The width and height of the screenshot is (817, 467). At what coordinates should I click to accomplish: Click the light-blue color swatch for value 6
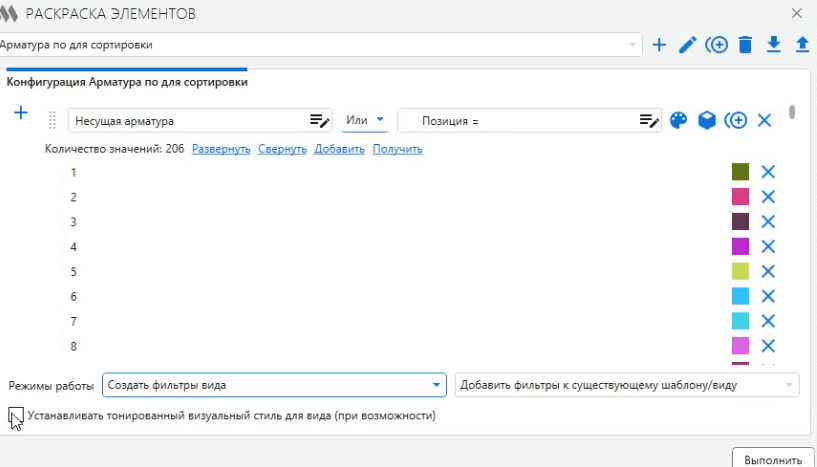740,296
